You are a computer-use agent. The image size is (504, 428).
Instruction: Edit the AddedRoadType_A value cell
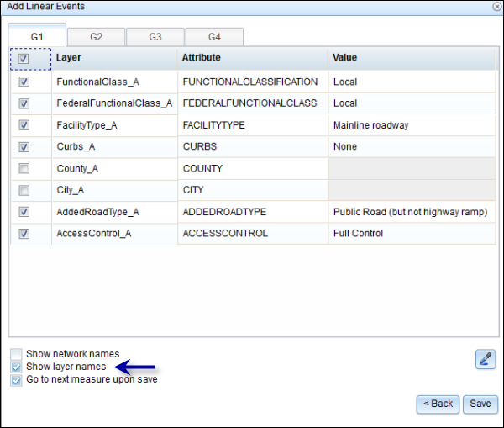[x=410, y=212]
